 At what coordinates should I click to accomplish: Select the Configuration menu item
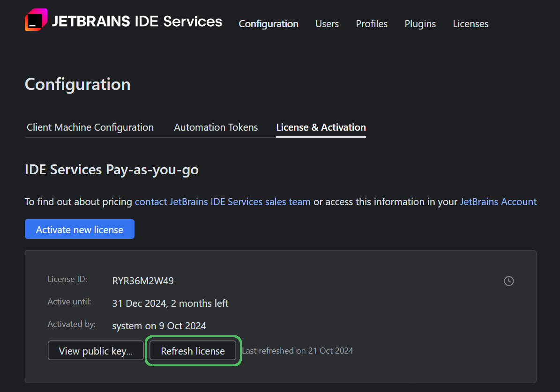tap(268, 24)
